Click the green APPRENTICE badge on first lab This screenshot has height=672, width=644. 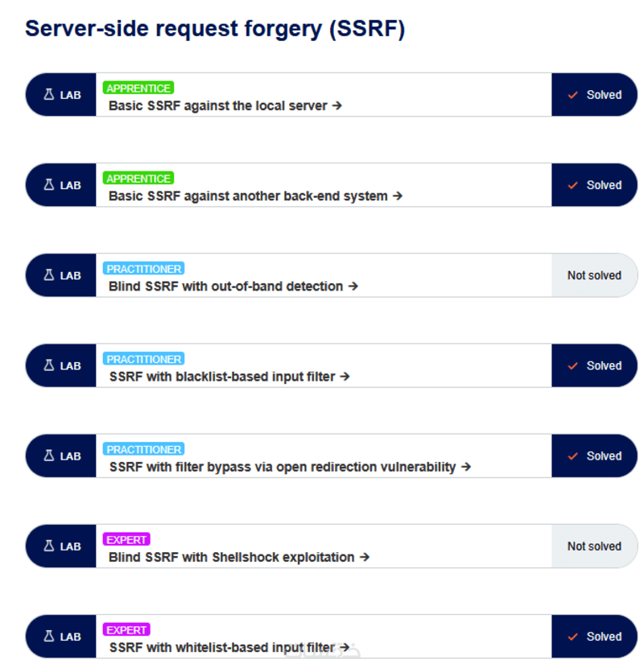pyautogui.click(x=138, y=88)
